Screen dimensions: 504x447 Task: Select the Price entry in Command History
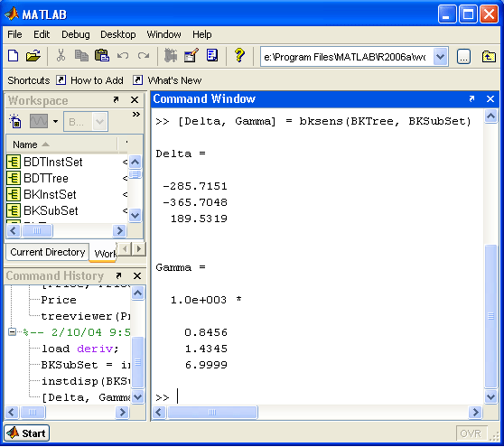[x=59, y=300]
